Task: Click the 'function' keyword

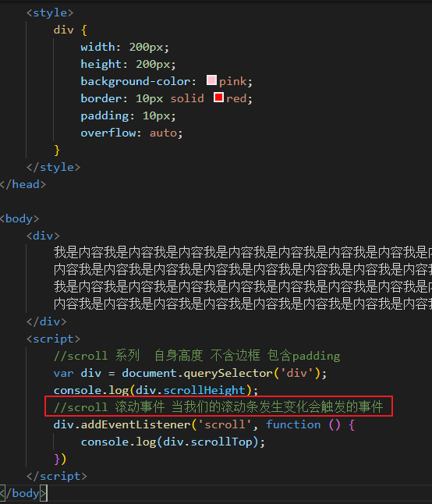Action: pyautogui.click(x=293, y=424)
